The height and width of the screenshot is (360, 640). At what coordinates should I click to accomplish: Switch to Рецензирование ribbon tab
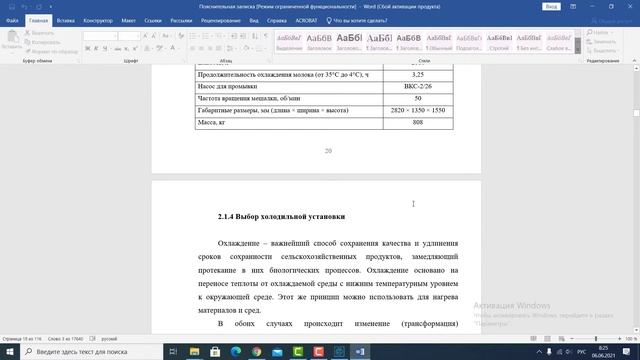pos(220,20)
